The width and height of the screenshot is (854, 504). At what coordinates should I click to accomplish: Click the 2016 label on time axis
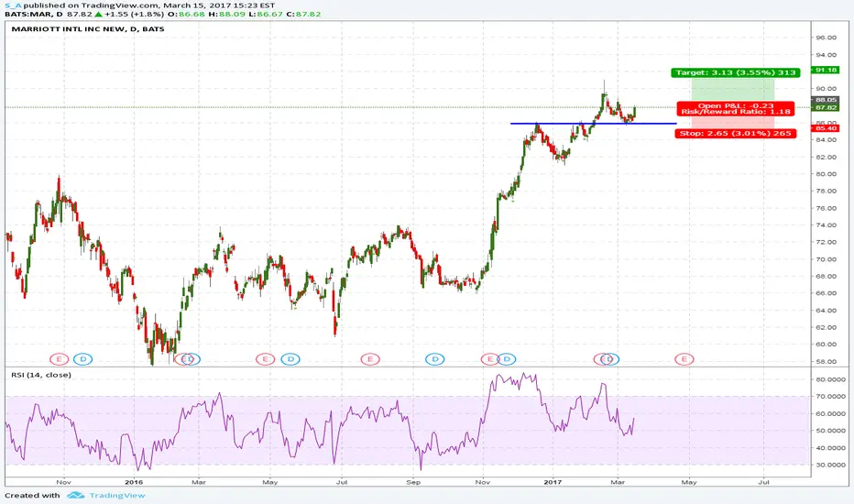134,482
